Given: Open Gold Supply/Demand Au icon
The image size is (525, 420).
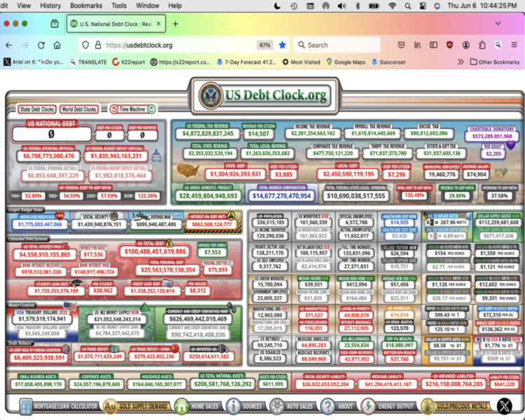Looking at the screenshot, I should pyautogui.click(x=110, y=407).
